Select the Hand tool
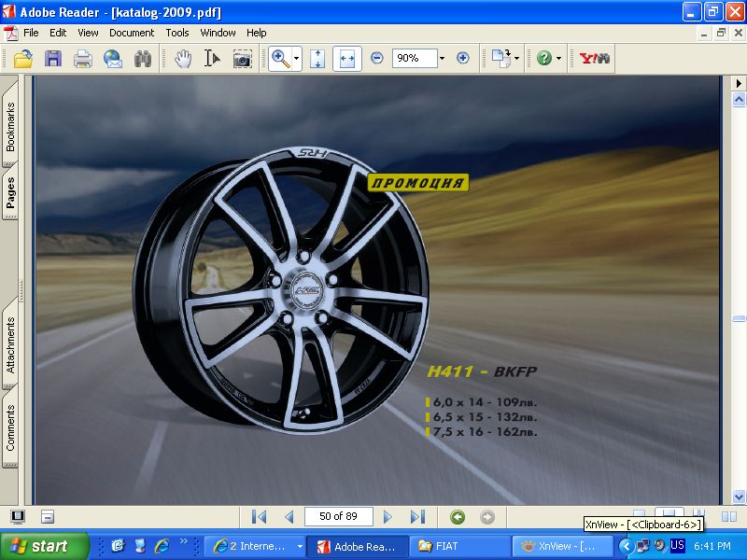This screenshot has width=747, height=560. (183, 58)
